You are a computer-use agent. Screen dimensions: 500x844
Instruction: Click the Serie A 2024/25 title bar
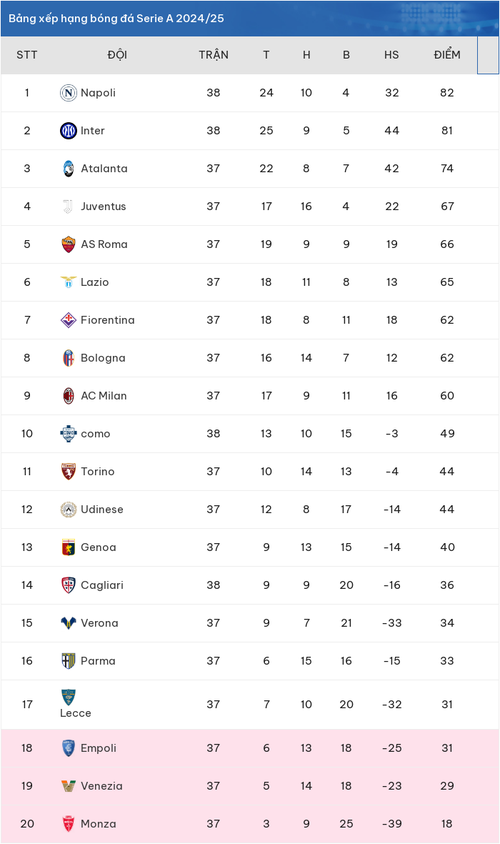coord(250,18)
